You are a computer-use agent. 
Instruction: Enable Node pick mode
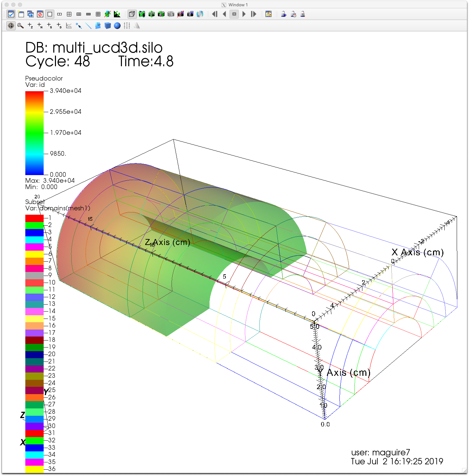click(39, 26)
